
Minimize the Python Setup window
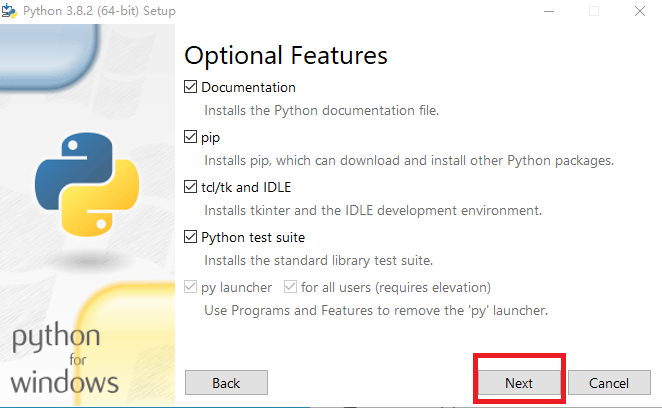[x=549, y=11]
